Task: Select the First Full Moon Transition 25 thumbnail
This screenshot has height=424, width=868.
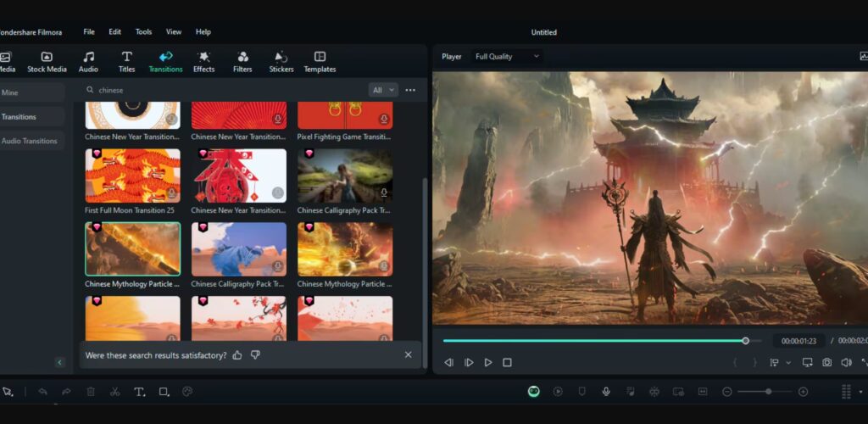Action: pyautogui.click(x=133, y=176)
